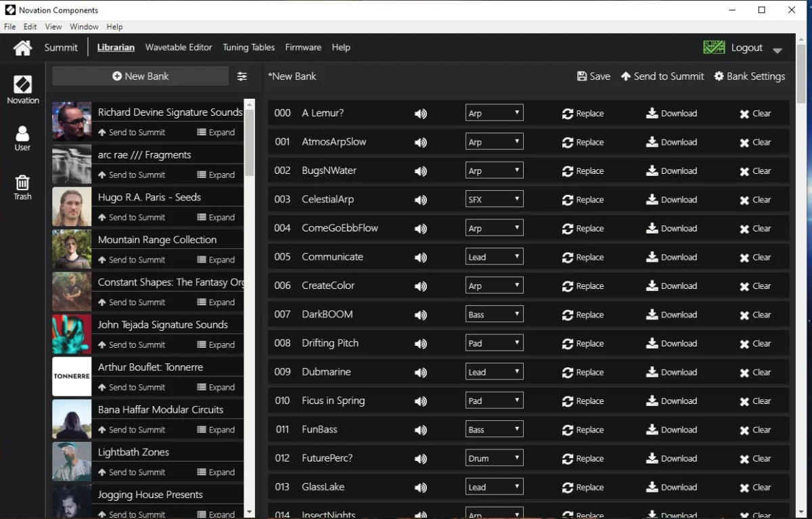This screenshot has width=812, height=519.
Task: Expand the Mountain Range Collection bank
Action: (x=216, y=260)
